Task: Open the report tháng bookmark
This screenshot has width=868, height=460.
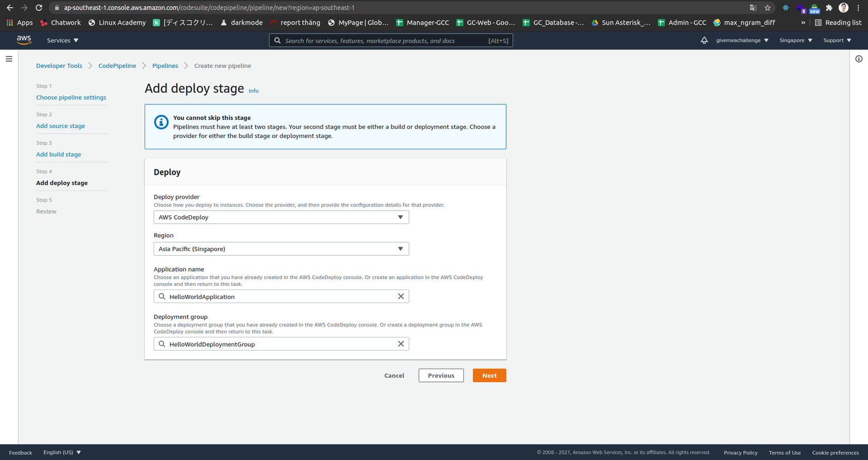Action: [x=295, y=23]
